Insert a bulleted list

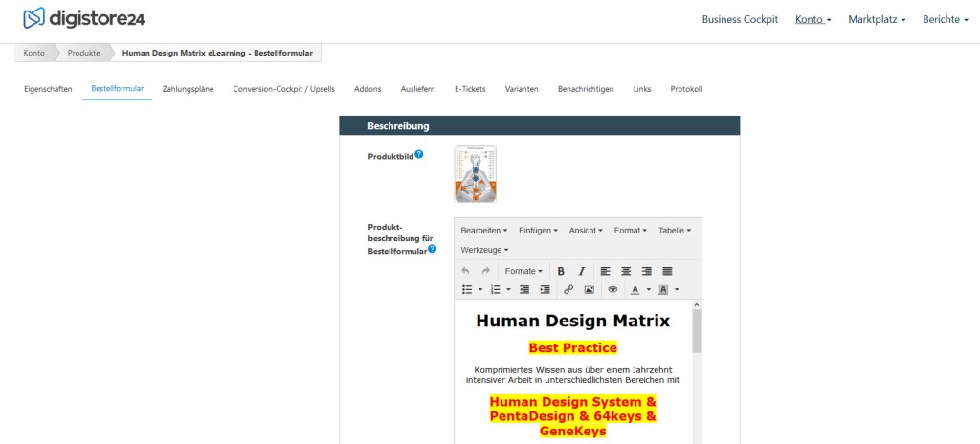(x=467, y=289)
